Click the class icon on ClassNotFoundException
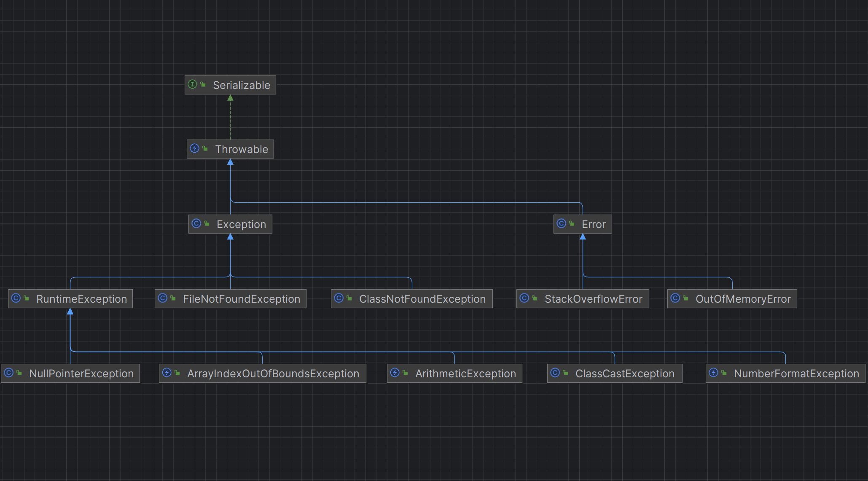This screenshot has width=868, height=481. [x=339, y=298]
